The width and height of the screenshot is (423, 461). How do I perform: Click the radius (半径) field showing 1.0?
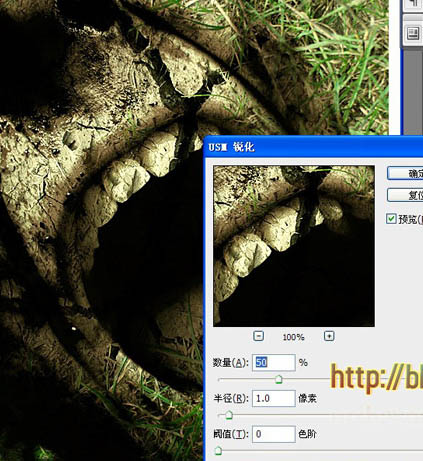274,398
